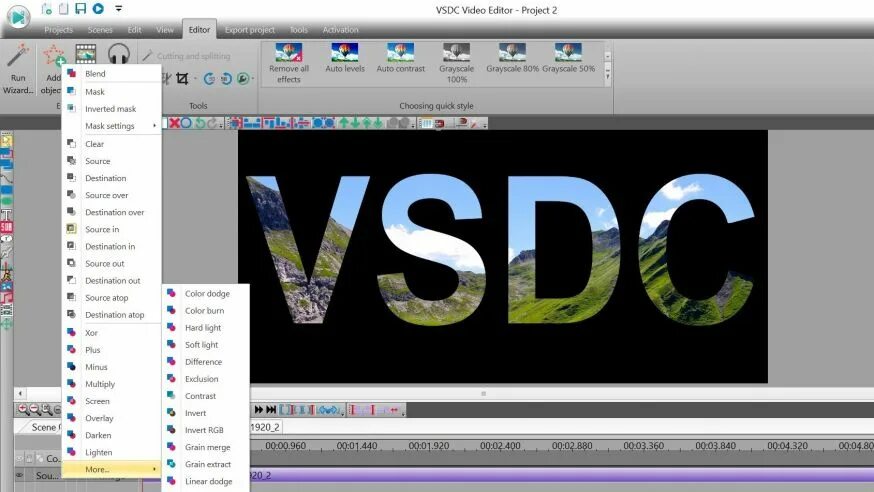Select Hard light blend mode

[x=206, y=328]
